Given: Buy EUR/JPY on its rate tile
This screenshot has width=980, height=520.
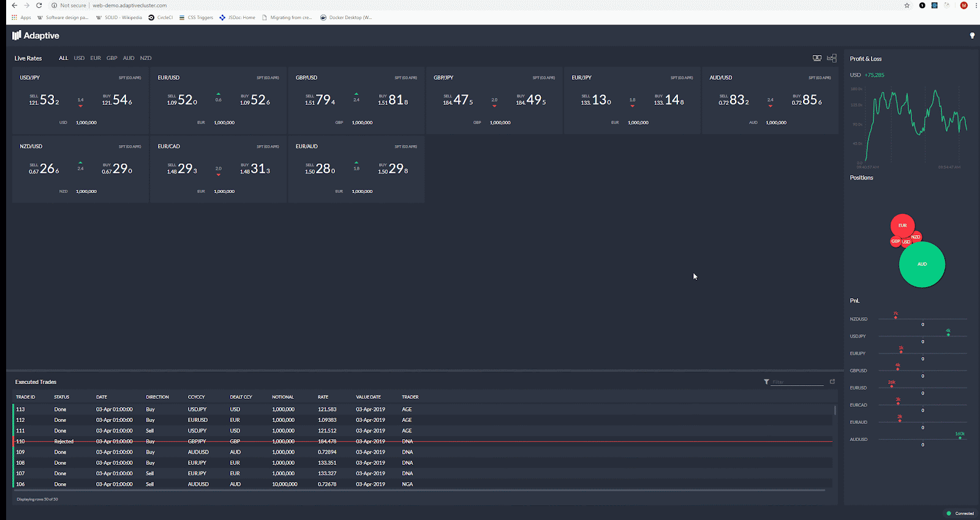Looking at the screenshot, I should (669, 100).
